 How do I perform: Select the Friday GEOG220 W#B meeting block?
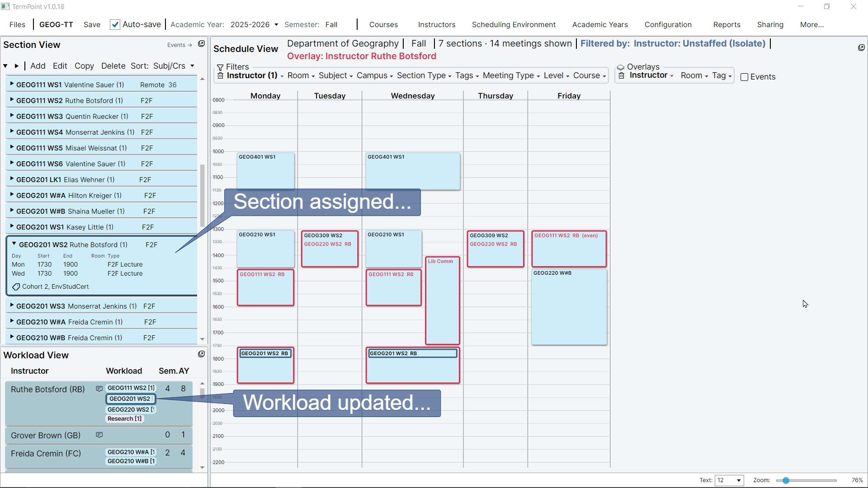click(x=569, y=307)
